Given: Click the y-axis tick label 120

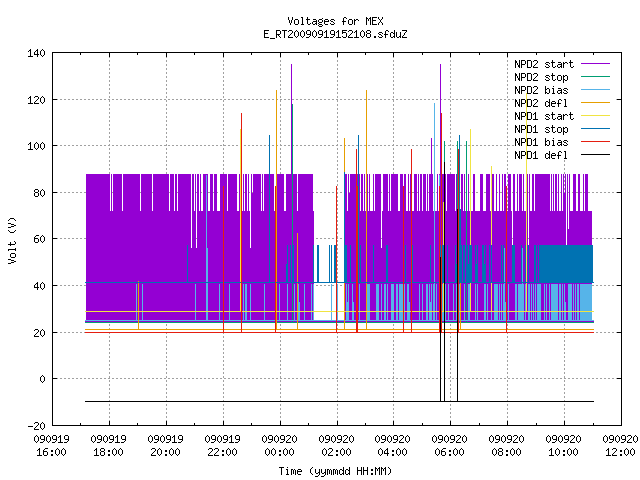Looking at the screenshot, I should click(36, 100).
